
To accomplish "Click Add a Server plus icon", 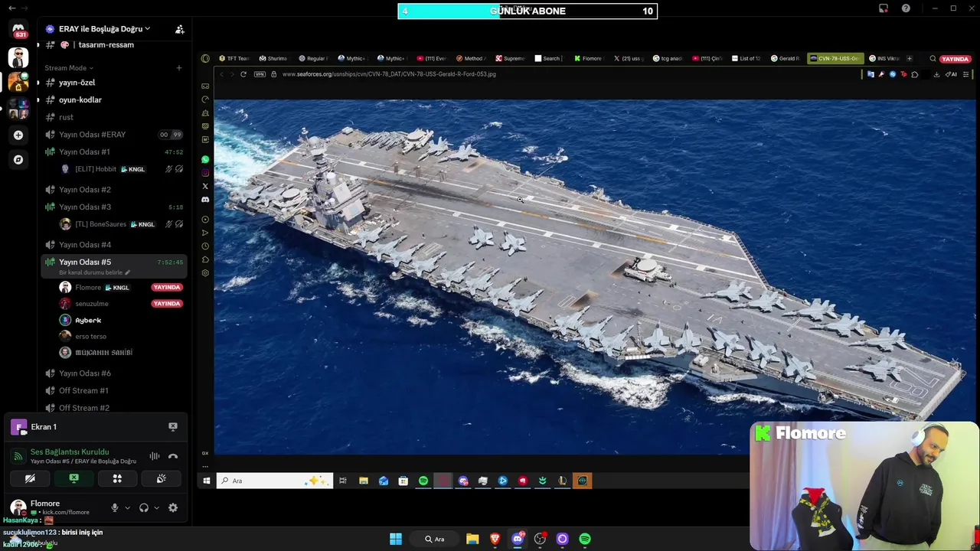I will click(18, 135).
